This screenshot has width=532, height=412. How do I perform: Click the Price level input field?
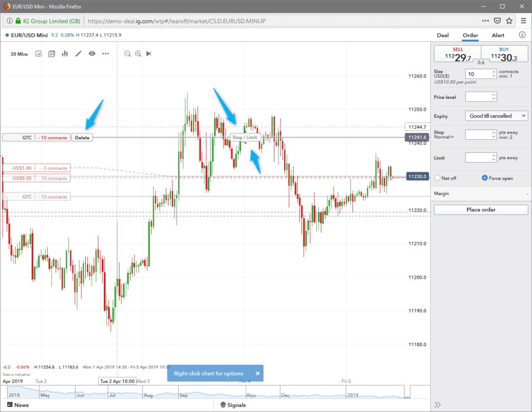[478, 97]
